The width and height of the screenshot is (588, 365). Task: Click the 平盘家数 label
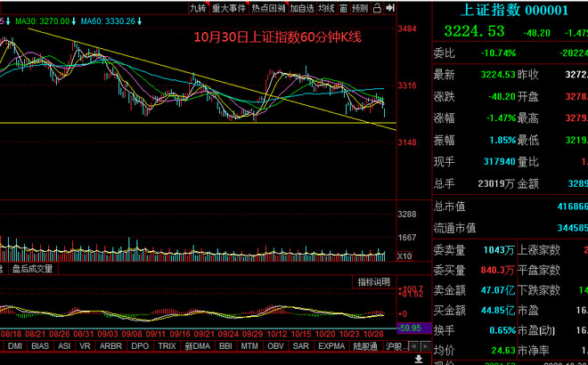click(x=539, y=270)
